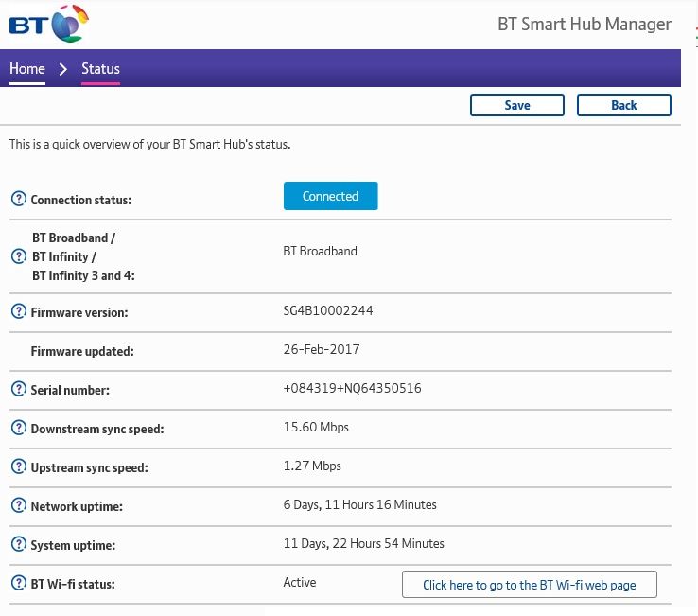
Task: Click the Upstream sync speed label
Action: [90, 467]
